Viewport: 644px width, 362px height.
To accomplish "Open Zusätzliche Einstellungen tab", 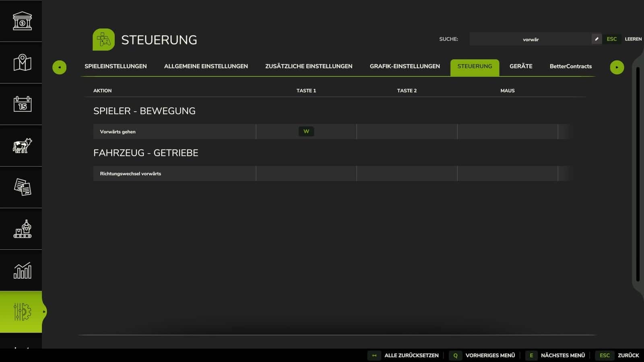I will [309, 66].
